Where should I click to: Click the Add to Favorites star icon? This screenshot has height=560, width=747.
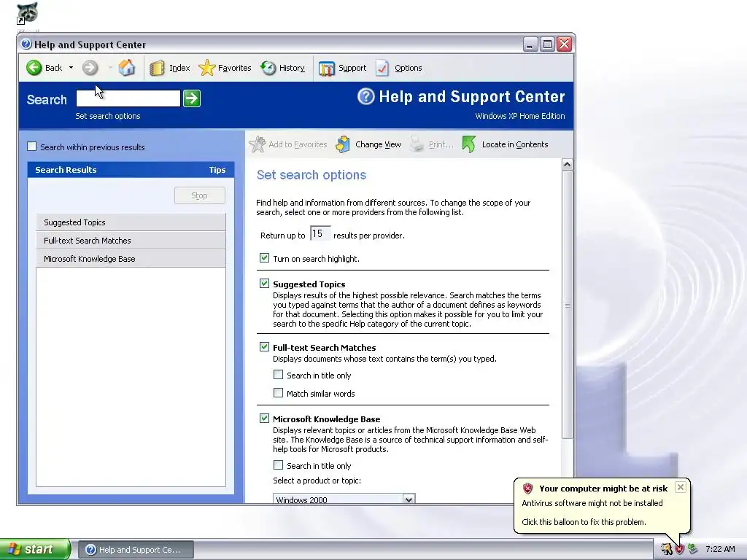(x=258, y=144)
